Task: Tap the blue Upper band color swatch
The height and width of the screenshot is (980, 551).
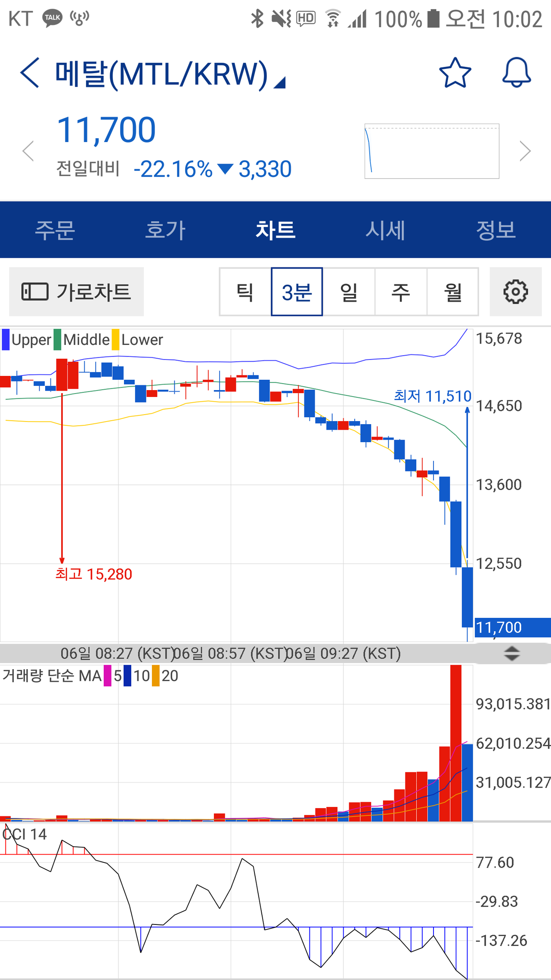Action: [x=6, y=340]
